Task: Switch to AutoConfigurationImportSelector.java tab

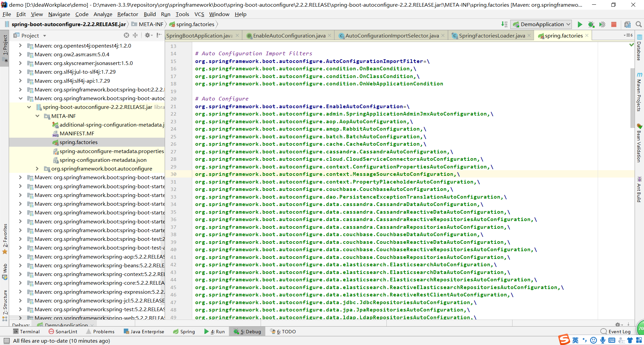Action: click(392, 36)
